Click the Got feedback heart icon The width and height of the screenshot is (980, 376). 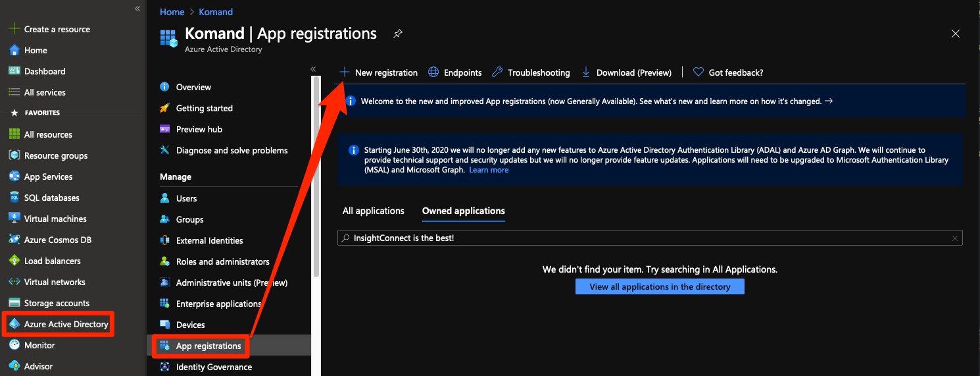(x=698, y=72)
